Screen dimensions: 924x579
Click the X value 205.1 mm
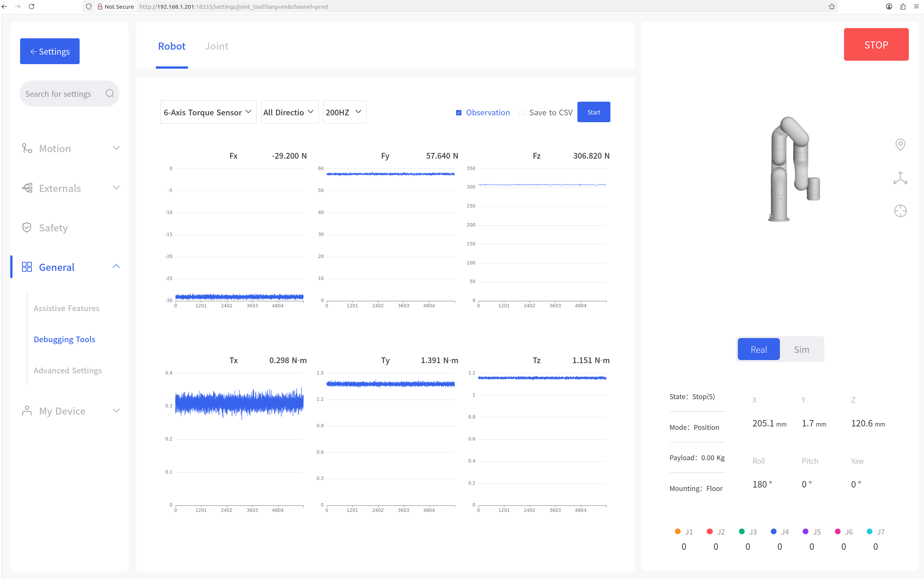769,423
